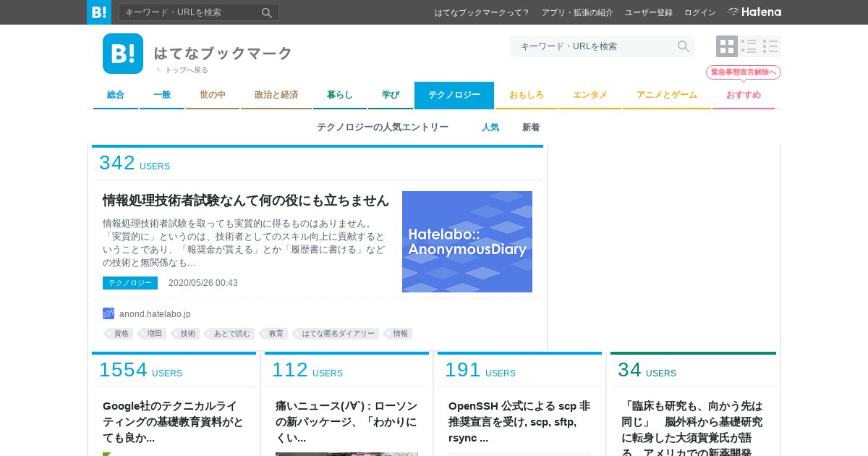Open アプリ・拡張の紹介 link
868x456 pixels.
[x=577, y=12]
